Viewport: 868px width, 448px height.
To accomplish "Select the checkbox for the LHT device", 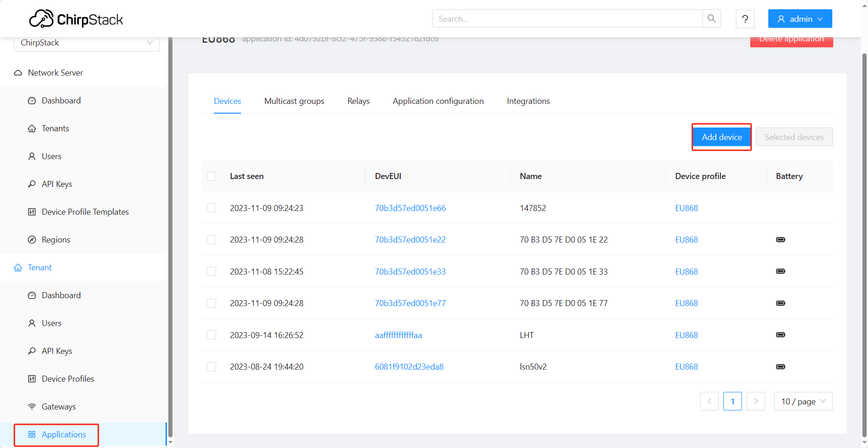I will tap(211, 335).
